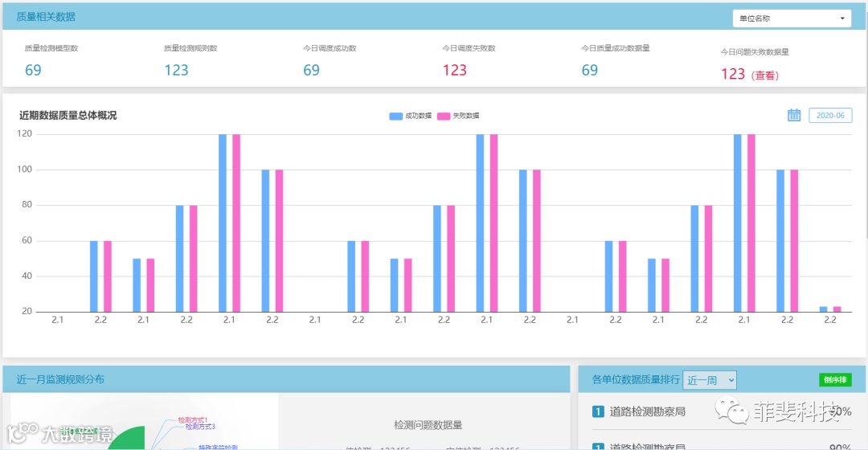Select the 质量检测规则数 label
The image size is (868, 450).
coord(190,48)
